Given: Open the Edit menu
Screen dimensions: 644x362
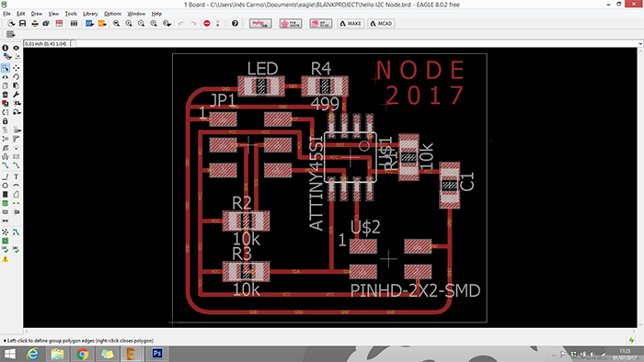Looking at the screenshot, I should point(20,14).
